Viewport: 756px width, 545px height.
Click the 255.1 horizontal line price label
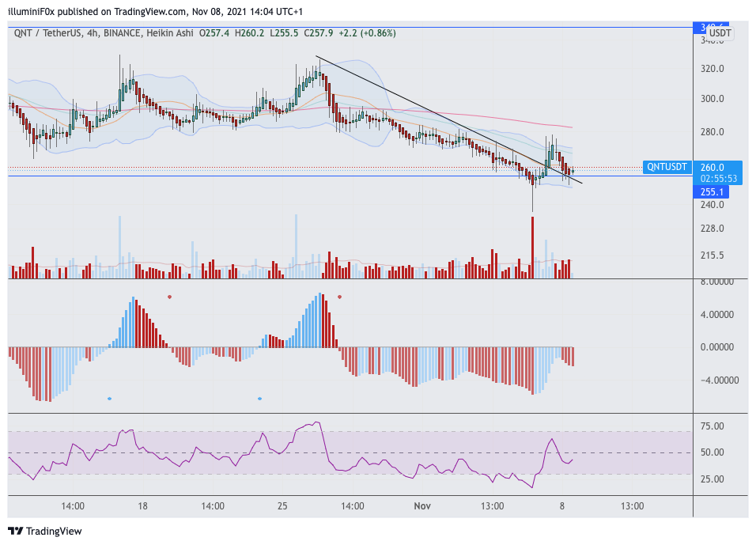[x=711, y=192]
